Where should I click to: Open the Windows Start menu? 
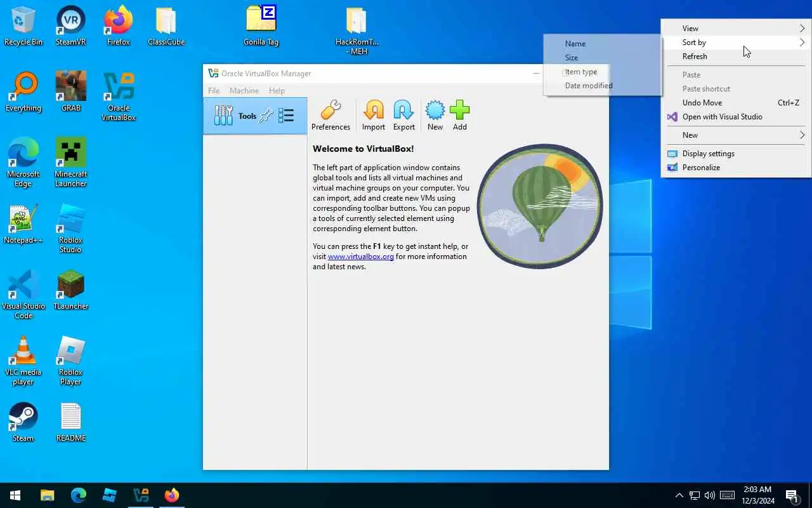[15, 495]
